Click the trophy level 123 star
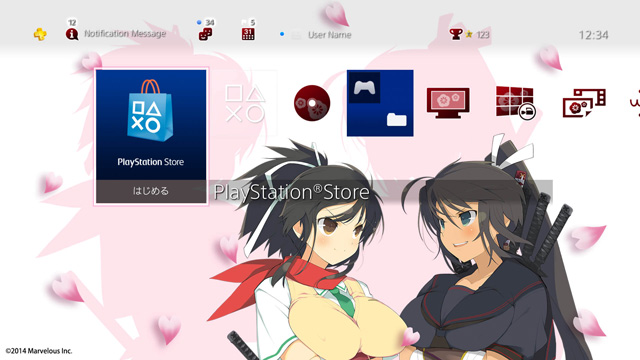 point(469,34)
